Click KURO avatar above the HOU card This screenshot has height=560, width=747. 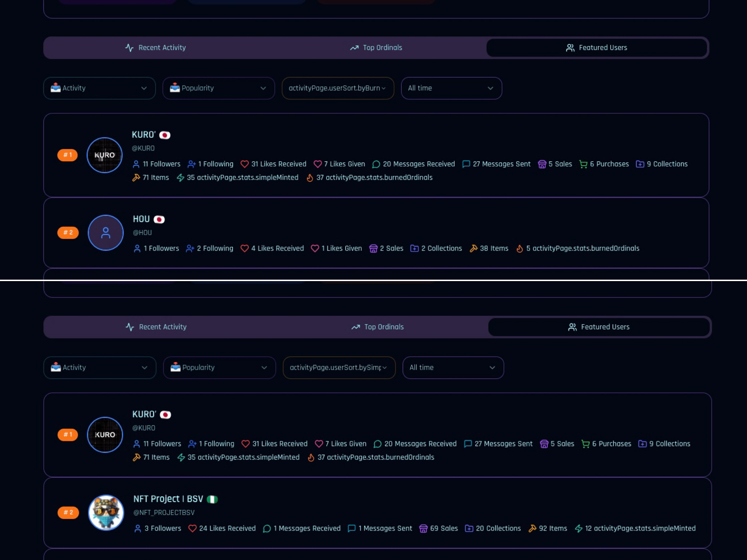click(x=104, y=155)
